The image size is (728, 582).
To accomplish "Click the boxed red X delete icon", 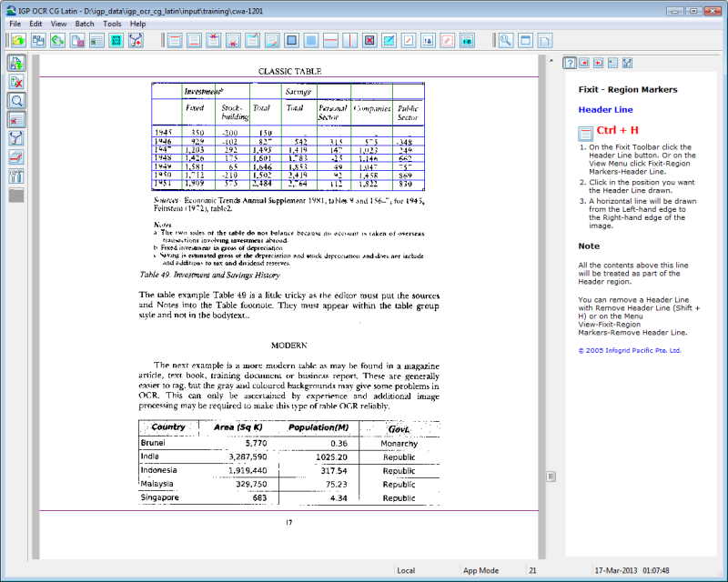I will click(x=369, y=40).
